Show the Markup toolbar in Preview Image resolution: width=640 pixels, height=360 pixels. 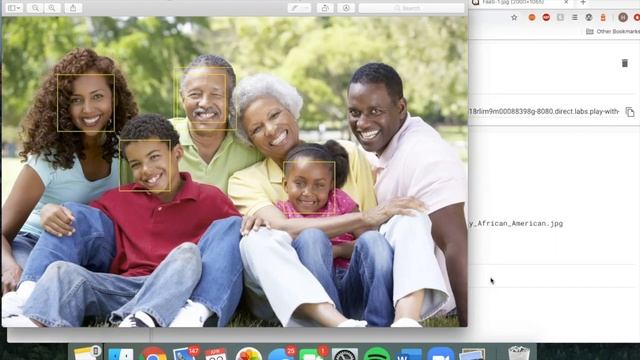346,8
